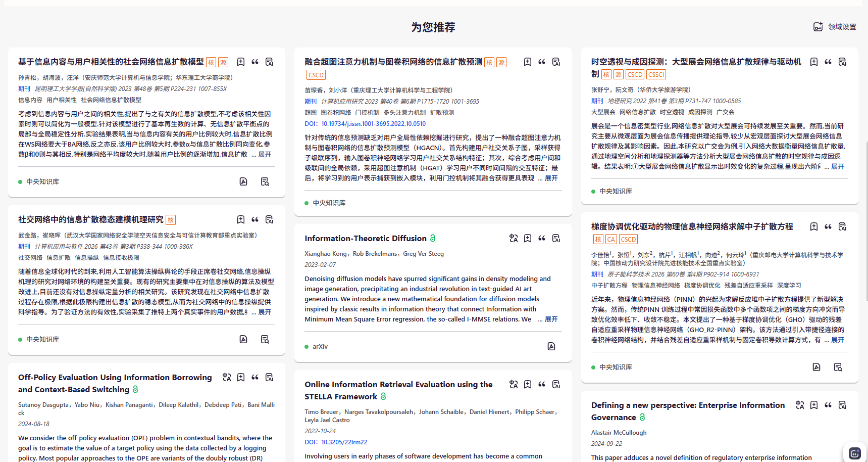868x462 pixels.
Task: Click document search icon on 社交网络中的信息扩散稳态 card
Action: 265,339
